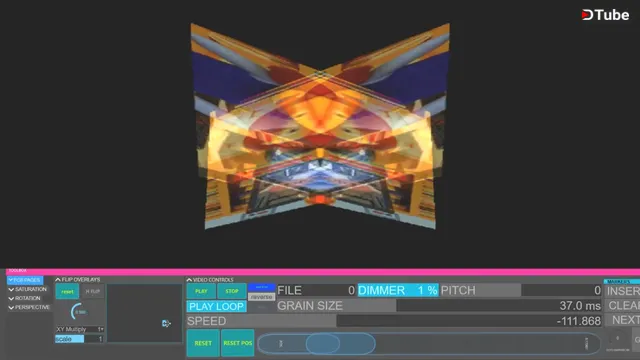Click the scale value field
The height and width of the screenshot is (360, 640).
click(x=80, y=339)
